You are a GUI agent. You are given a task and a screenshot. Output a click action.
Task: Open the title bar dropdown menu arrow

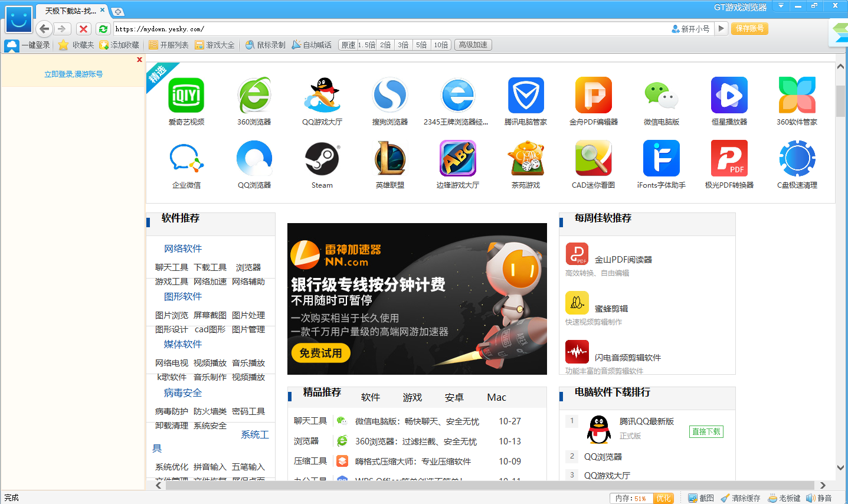tap(781, 6)
